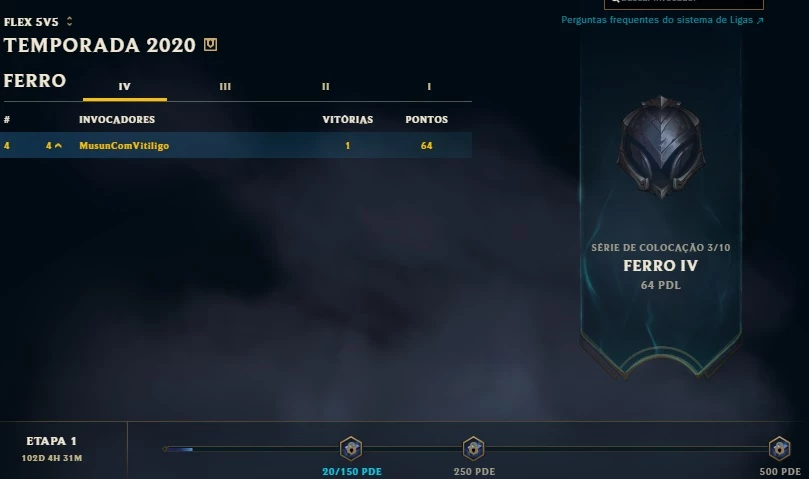Switch to division II tab
This screenshot has height=479, width=809.
point(326,87)
